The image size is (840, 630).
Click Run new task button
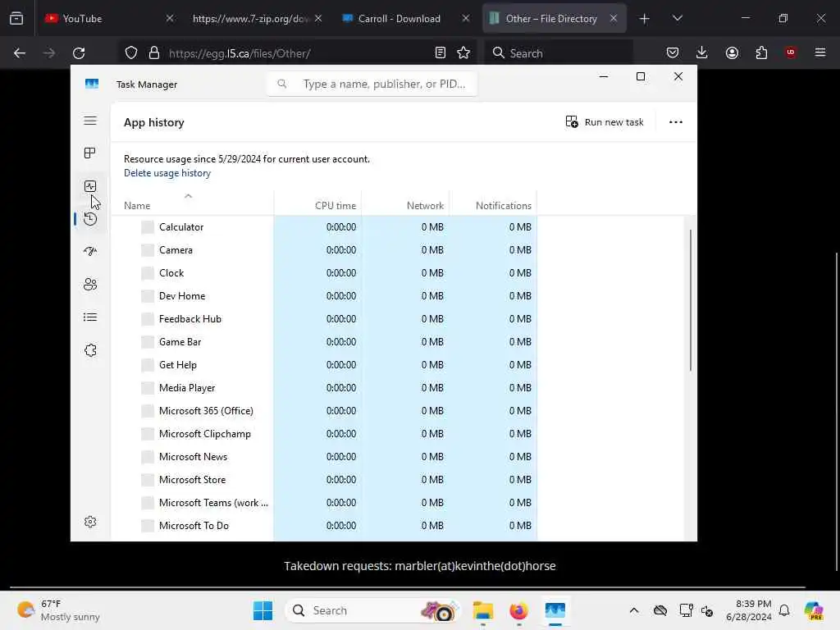click(605, 122)
